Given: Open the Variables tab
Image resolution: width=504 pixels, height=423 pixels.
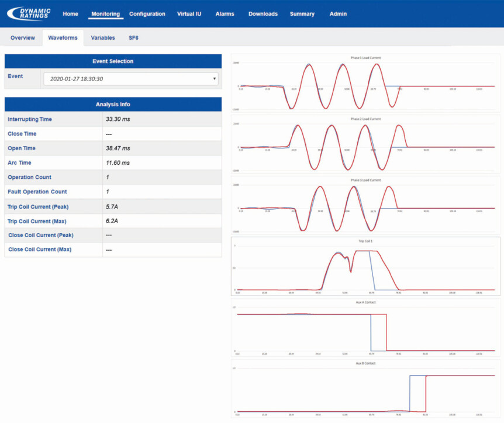Looking at the screenshot, I should [x=103, y=37].
